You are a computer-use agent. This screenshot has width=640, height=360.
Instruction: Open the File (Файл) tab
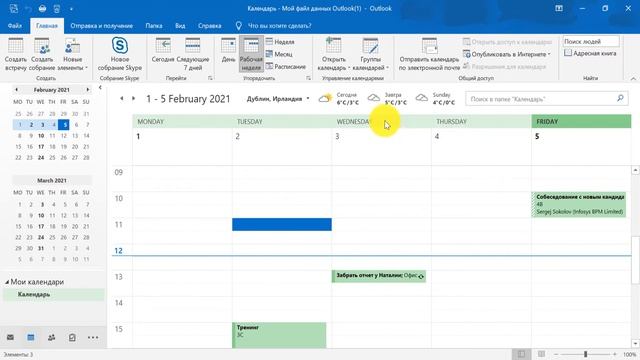tap(14, 26)
